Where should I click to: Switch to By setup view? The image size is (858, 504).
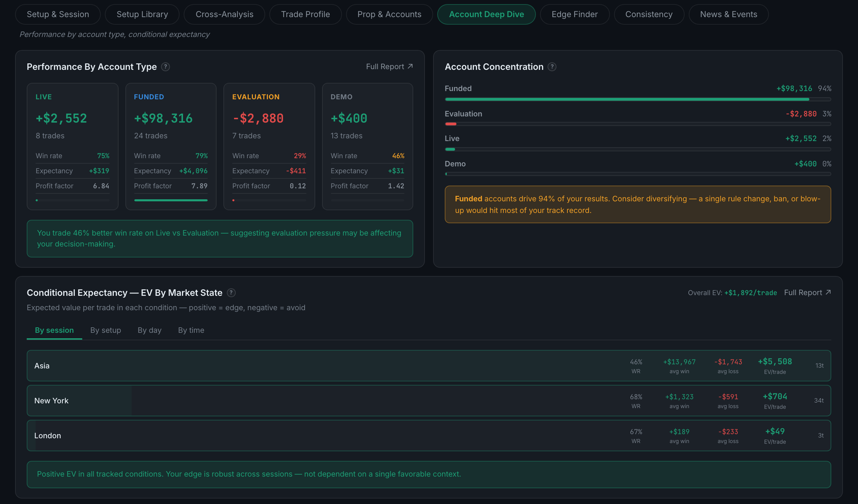pos(106,330)
